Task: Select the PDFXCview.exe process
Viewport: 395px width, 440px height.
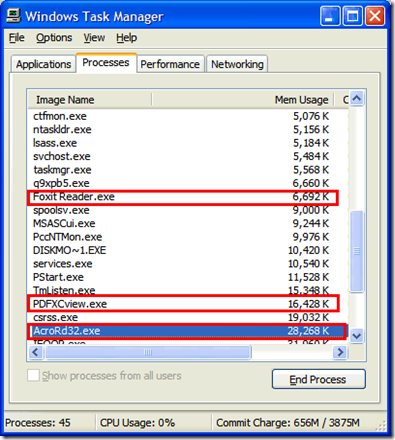Action: coord(187,304)
